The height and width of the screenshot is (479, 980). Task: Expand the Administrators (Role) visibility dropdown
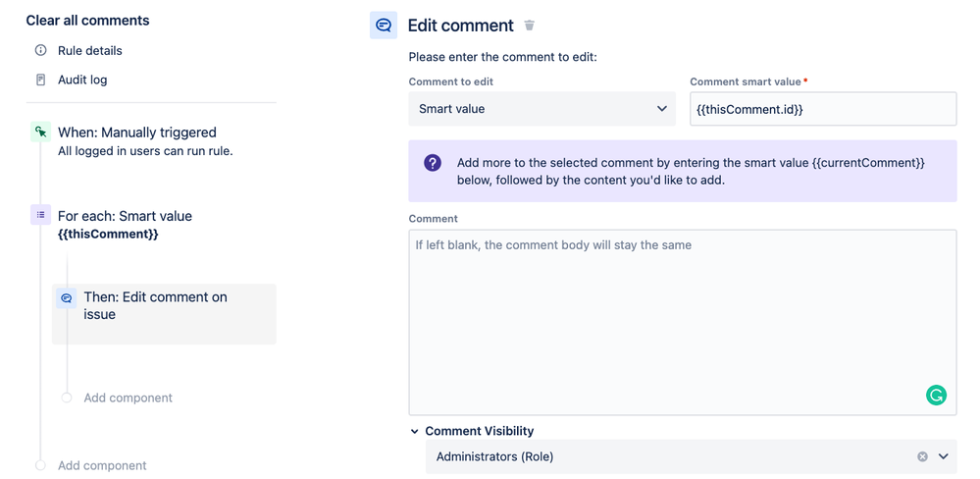[x=944, y=456]
